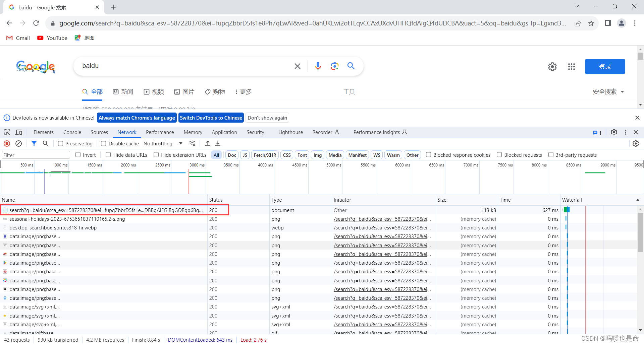Open the 更多 search categories menu
Viewport: 644px width, 345px height.
(x=244, y=92)
